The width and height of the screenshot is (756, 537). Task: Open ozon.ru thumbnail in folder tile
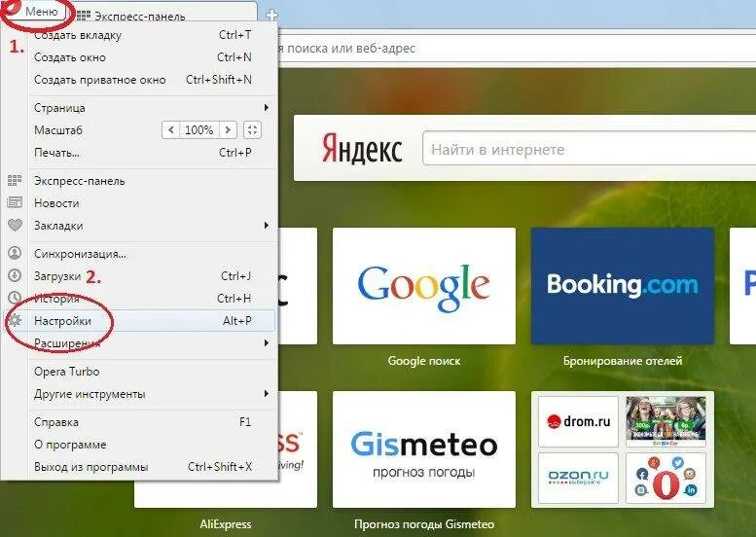tap(578, 478)
